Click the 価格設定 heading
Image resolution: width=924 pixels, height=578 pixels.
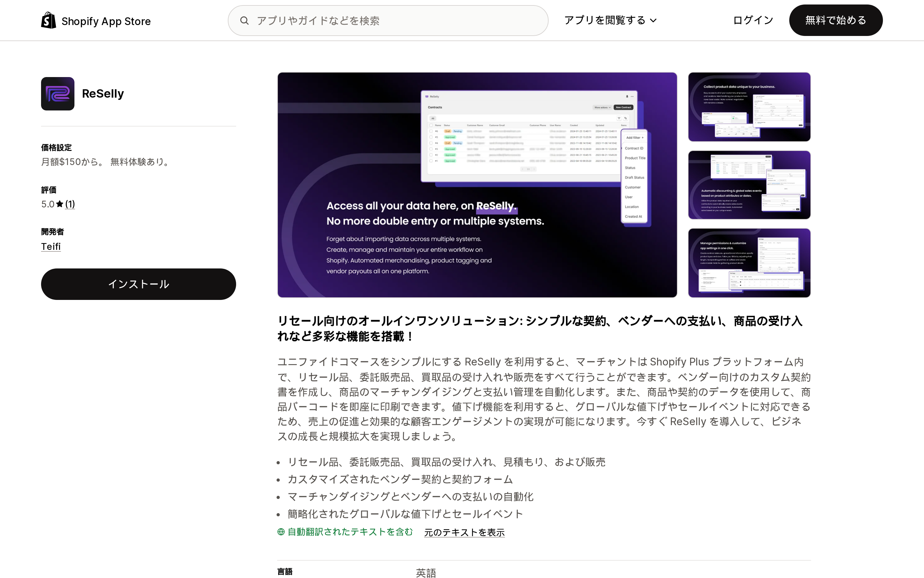click(x=56, y=148)
